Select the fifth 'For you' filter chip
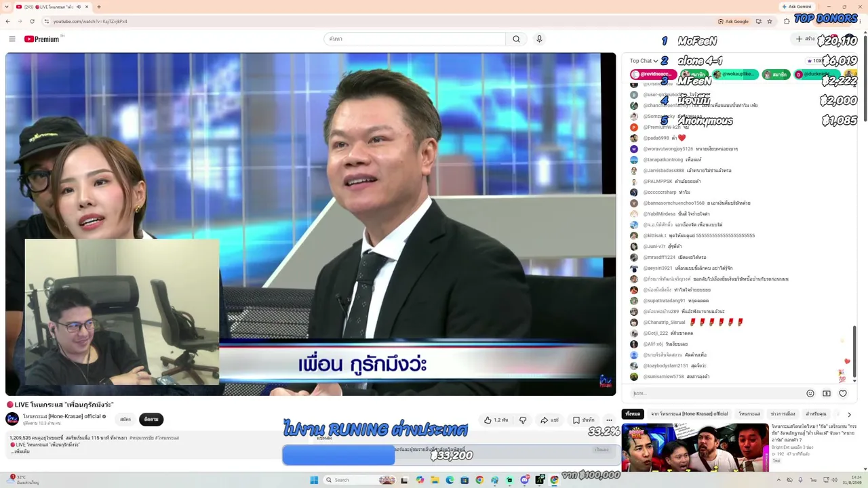Image resolution: width=868 pixels, height=488 pixels. 816,414
